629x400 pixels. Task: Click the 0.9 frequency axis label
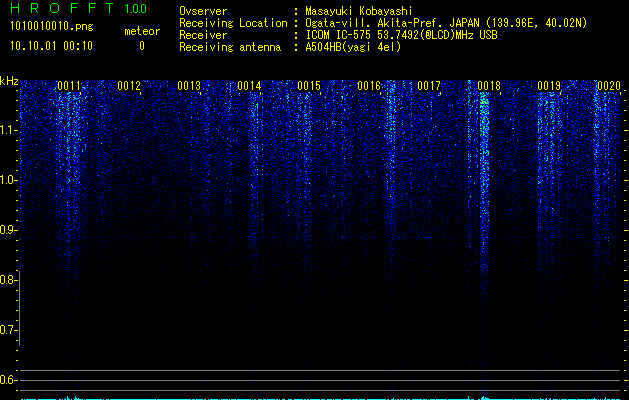8,230
